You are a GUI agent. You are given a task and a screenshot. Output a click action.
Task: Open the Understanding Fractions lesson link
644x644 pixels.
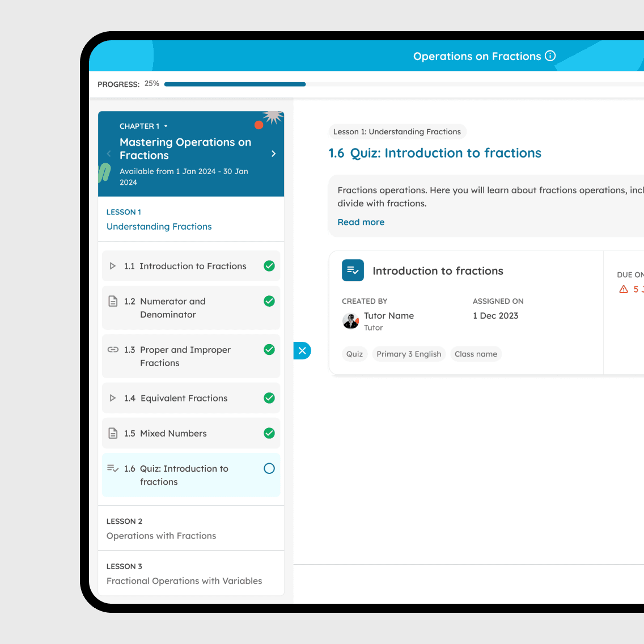pos(159,226)
